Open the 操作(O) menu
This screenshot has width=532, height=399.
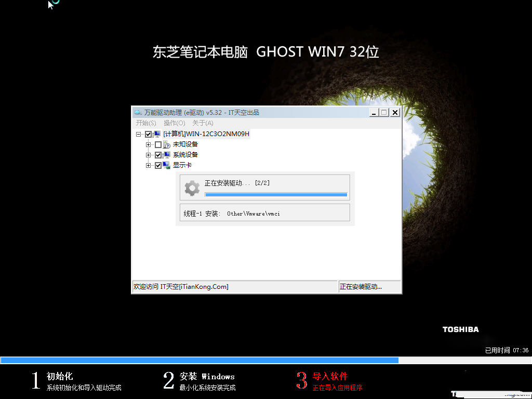click(174, 123)
